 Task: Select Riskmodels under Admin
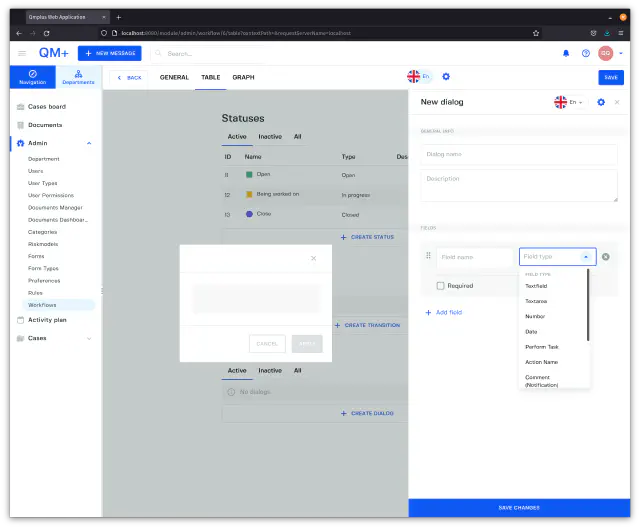pyautogui.click(x=43, y=244)
